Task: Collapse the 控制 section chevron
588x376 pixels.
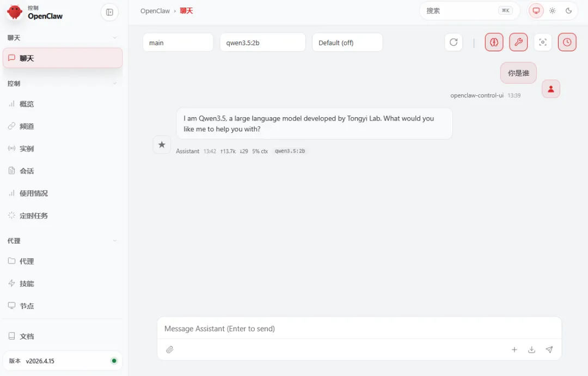Action: coord(115,83)
